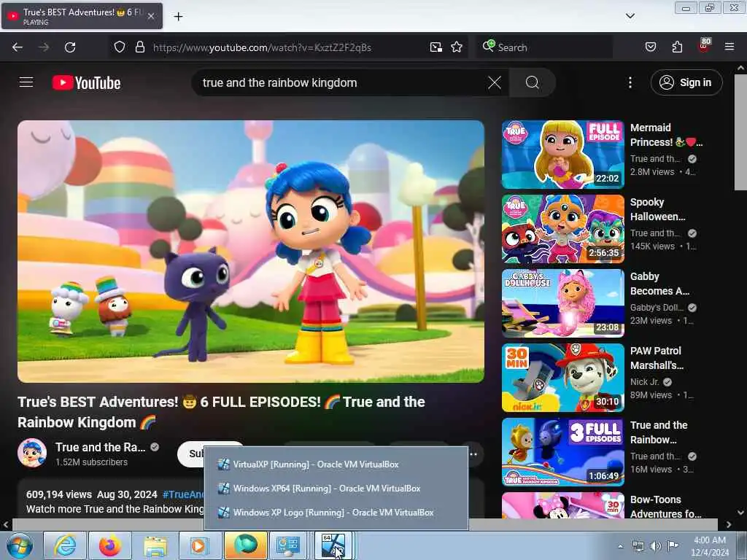Open the control panel taskbar icon
This screenshot has width=747, height=560.
(x=289, y=545)
